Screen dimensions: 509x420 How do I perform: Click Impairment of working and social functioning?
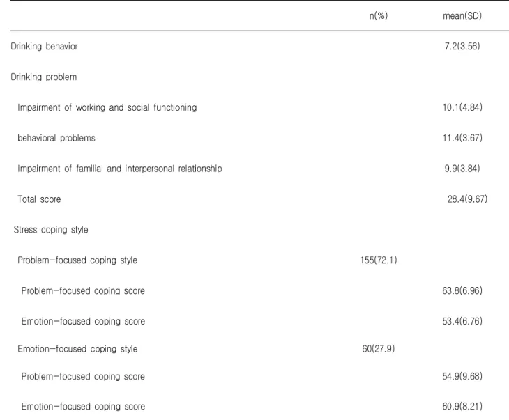point(107,108)
